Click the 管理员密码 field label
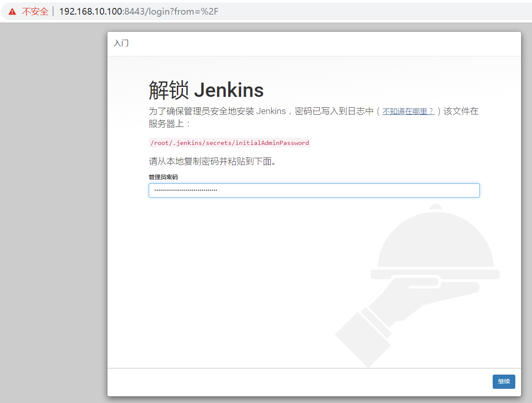This screenshot has width=532, height=403. 163,177
